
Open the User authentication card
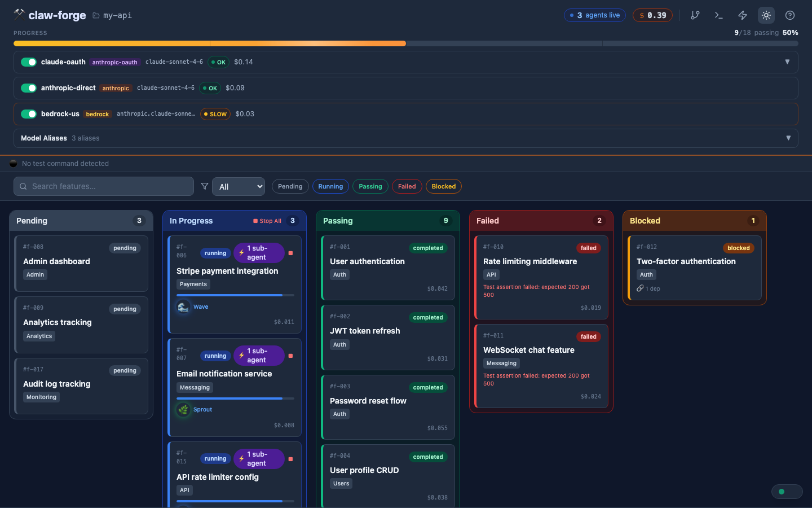[388, 268]
